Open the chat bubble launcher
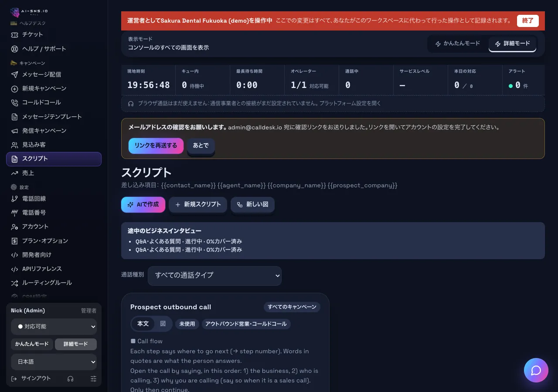 pos(536,370)
